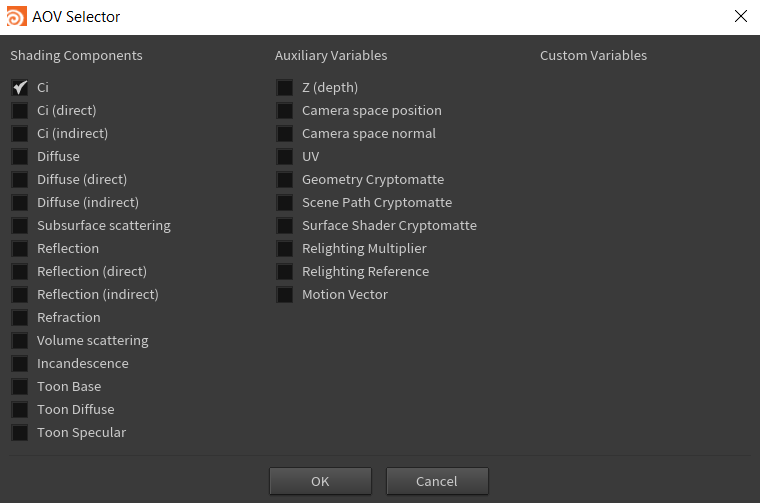Enable Reflection (indirect) AOV
Image resolution: width=760 pixels, height=503 pixels.
(x=20, y=295)
